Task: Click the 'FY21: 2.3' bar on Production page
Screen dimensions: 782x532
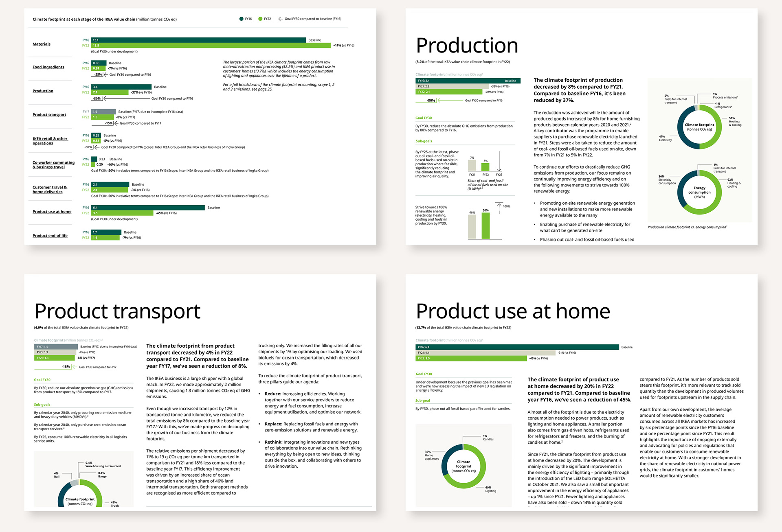Action: [x=452, y=86]
